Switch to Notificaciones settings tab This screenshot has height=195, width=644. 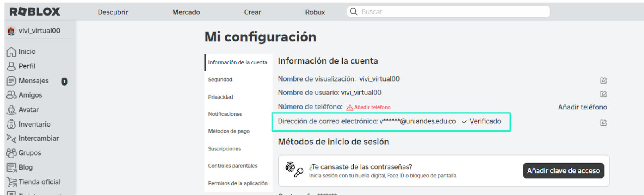click(225, 114)
